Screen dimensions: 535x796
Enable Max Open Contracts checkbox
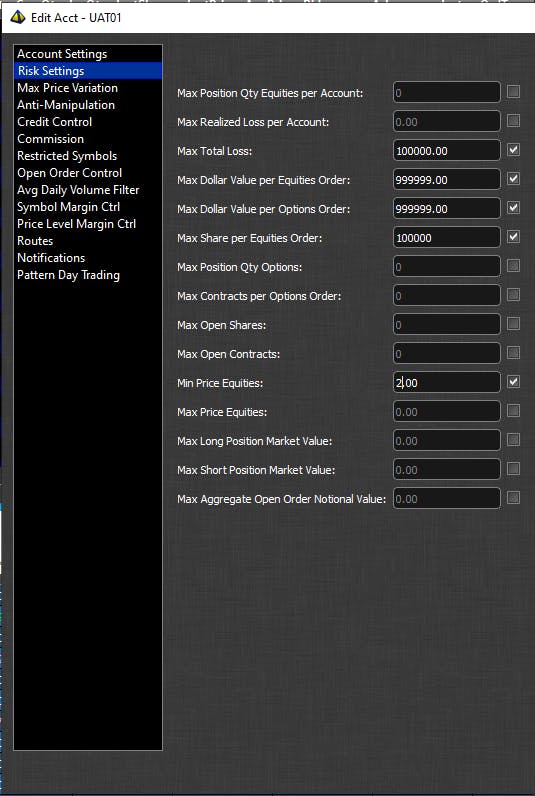[513, 352]
